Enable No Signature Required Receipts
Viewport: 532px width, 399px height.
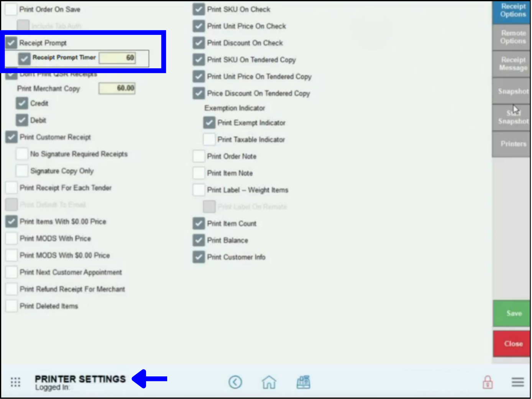pyautogui.click(x=22, y=154)
